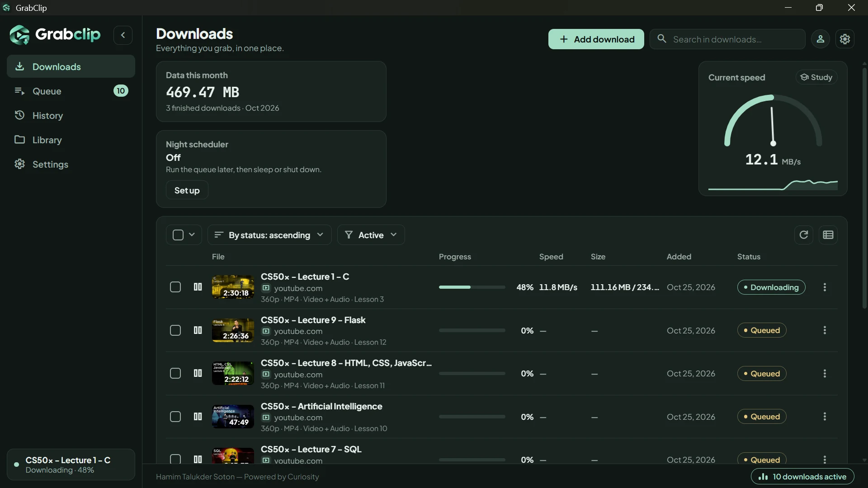The height and width of the screenshot is (488, 868).
Task: Open more options for Lecture 8 row
Action: tap(825, 373)
